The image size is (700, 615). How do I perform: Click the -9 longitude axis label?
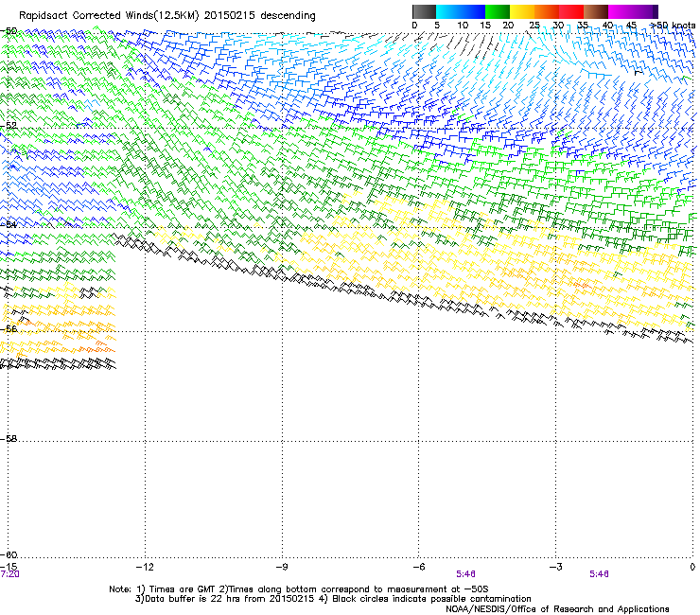coord(282,567)
